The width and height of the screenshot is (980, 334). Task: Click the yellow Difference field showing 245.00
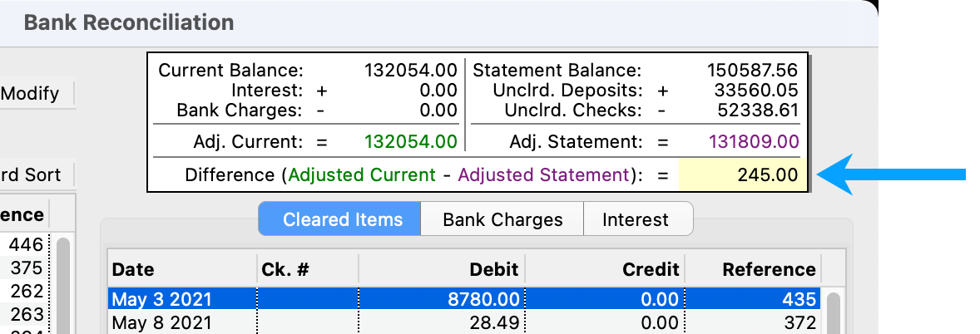tap(742, 175)
